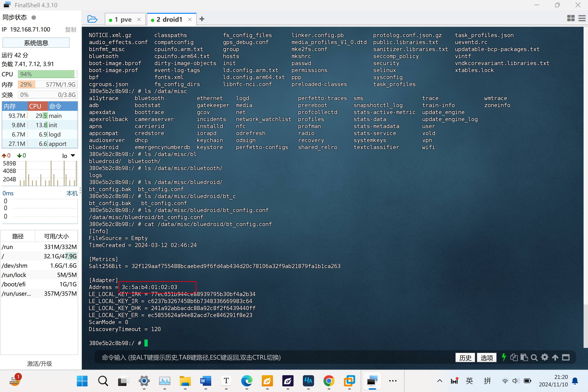
Task: Switch to the 1 pve tab
Action: (125, 19)
